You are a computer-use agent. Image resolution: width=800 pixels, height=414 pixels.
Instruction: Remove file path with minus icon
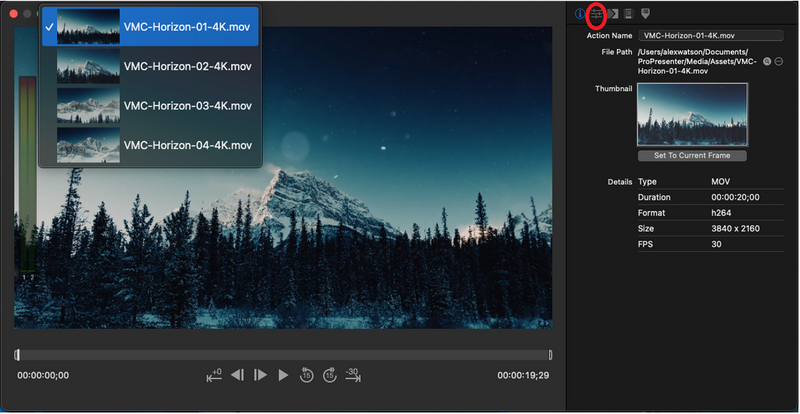click(779, 61)
